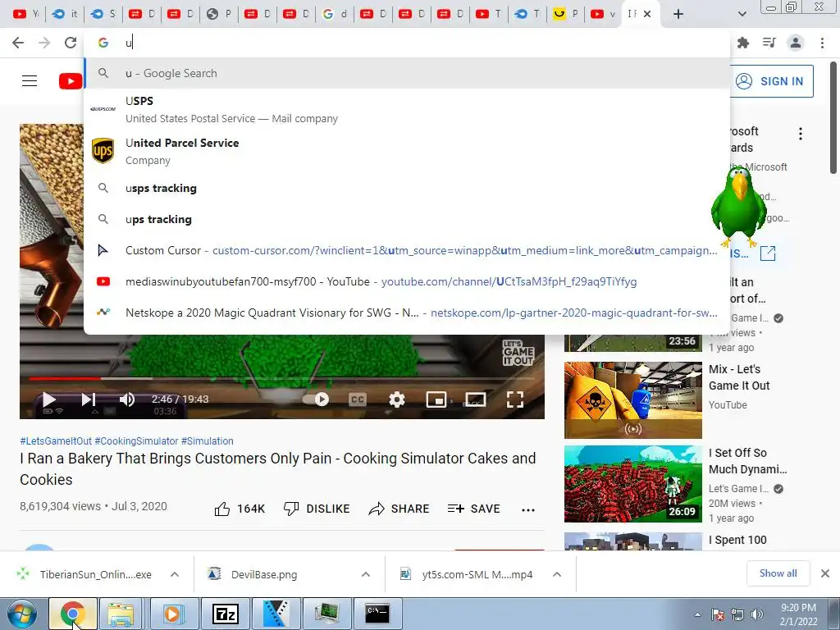Screen dimensions: 840x630
Task: Open the Chrome profile avatar
Action: (x=796, y=43)
